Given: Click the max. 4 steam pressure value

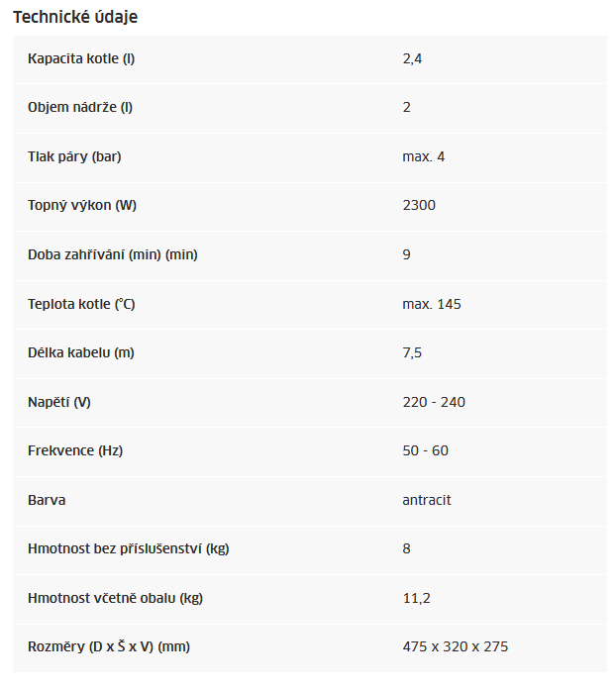Looking at the screenshot, I should coord(424,156).
